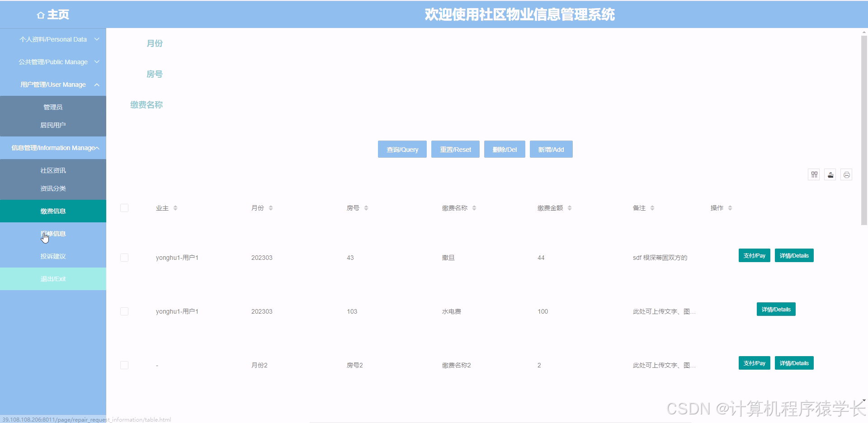Click the 重置/Reset button
This screenshot has height=423, width=868.
pos(455,149)
